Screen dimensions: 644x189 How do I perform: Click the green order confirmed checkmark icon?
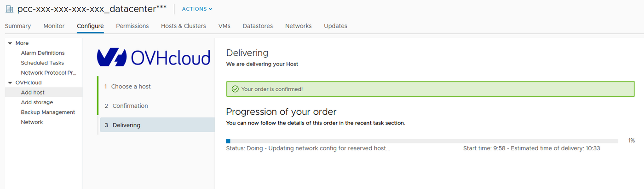pyautogui.click(x=235, y=89)
